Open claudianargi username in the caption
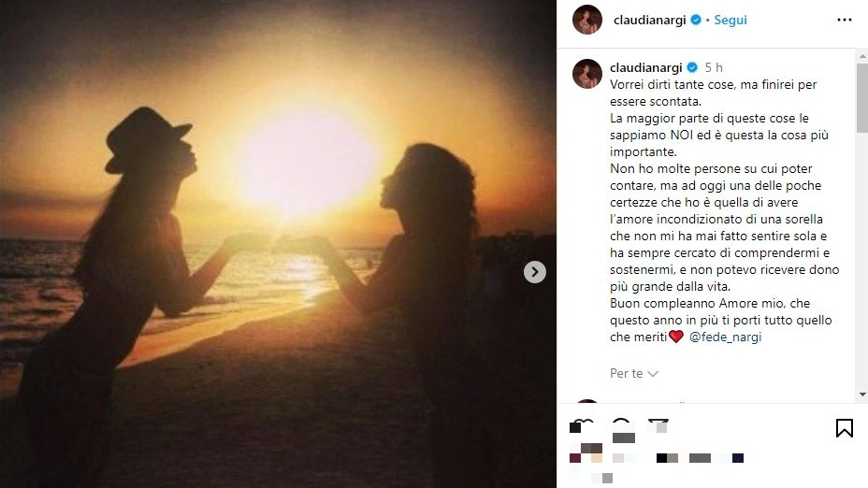This screenshot has height=488, width=868. [646, 67]
